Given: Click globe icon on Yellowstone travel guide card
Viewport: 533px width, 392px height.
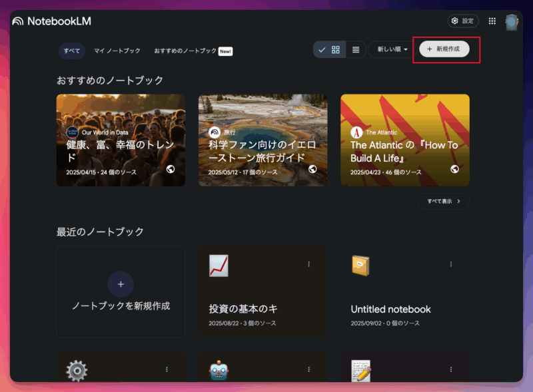Looking at the screenshot, I should (312, 169).
